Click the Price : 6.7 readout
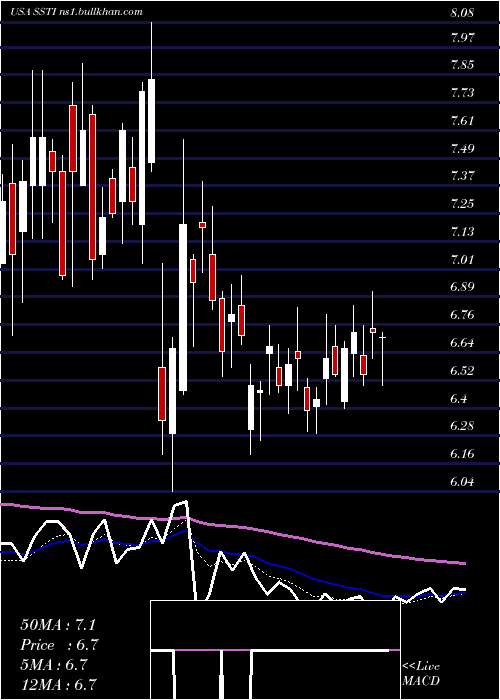Image resolution: width=500 pixels, height=700 pixels. (x=59, y=645)
